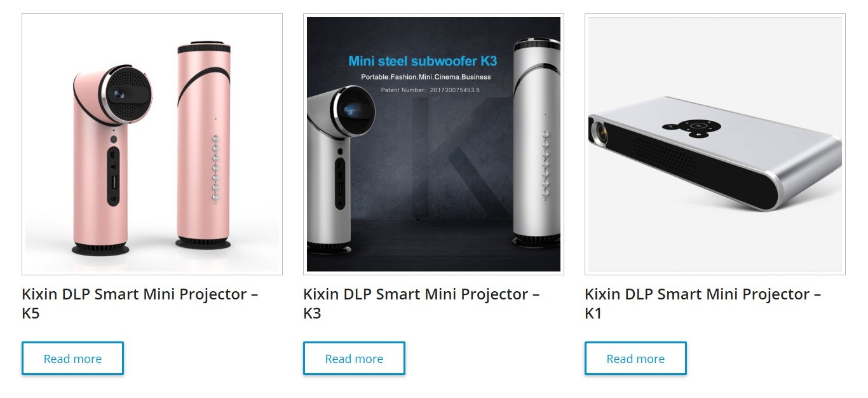The height and width of the screenshot is (398, 868).
Task: Click Read more under the K3 projector
Action: point(354,359)
